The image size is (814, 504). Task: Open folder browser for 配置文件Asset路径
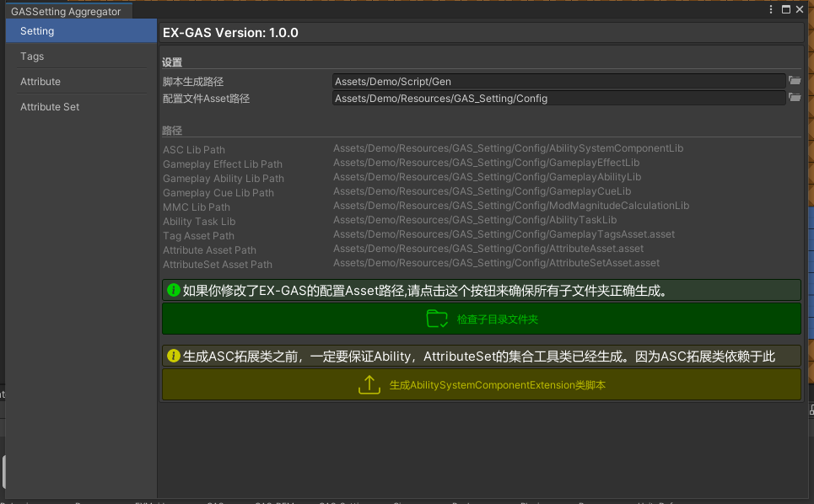pyautogui.click(x=794, y=98)
